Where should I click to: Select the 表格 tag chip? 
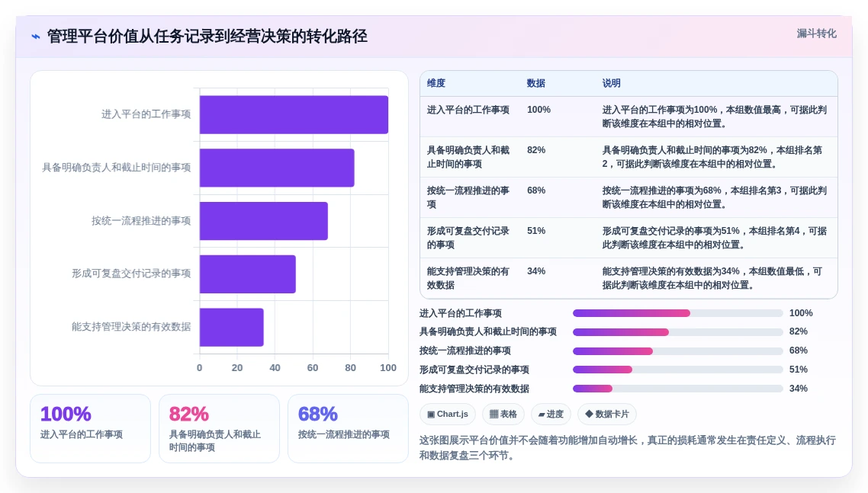[503, 414]
